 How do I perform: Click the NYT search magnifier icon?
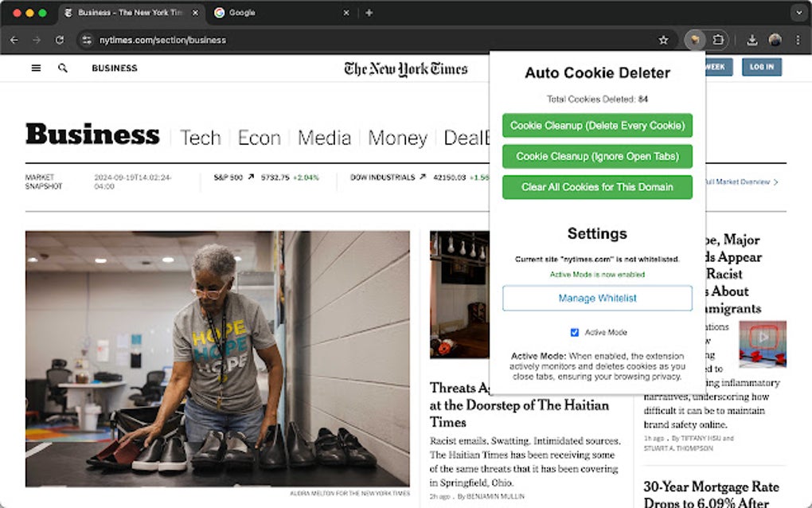[63, 68]
